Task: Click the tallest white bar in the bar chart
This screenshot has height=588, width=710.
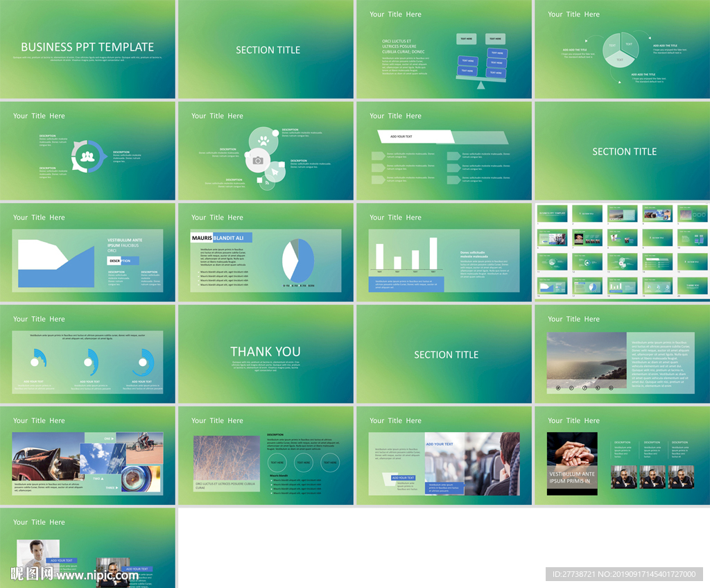Action: pyautogui.click(x=433, y=253)
